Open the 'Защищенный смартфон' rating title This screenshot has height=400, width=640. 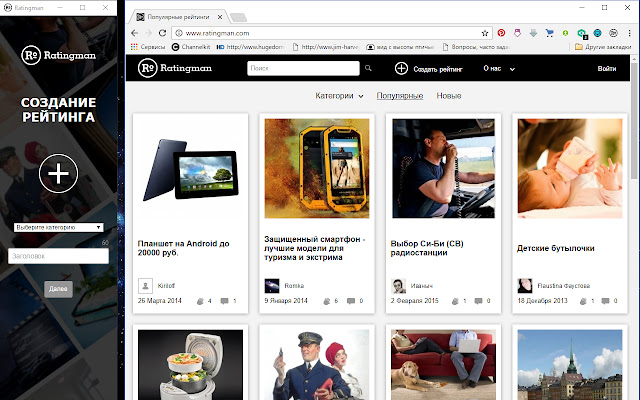314,248
